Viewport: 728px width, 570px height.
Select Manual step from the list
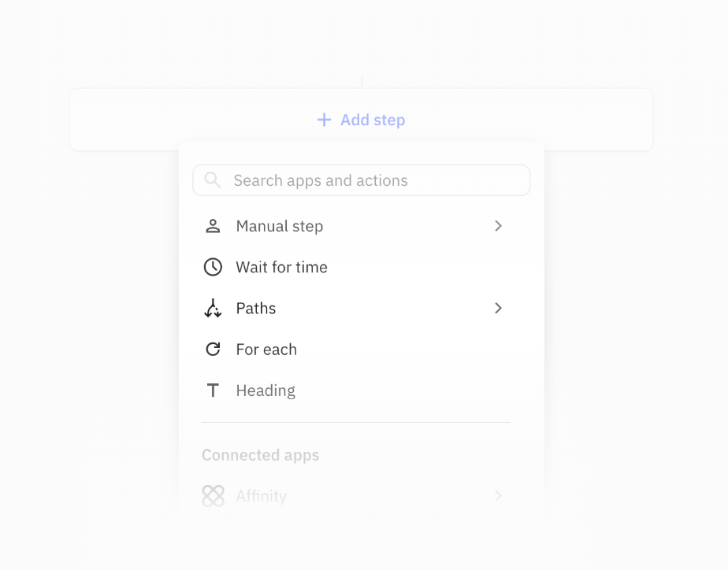279,226
